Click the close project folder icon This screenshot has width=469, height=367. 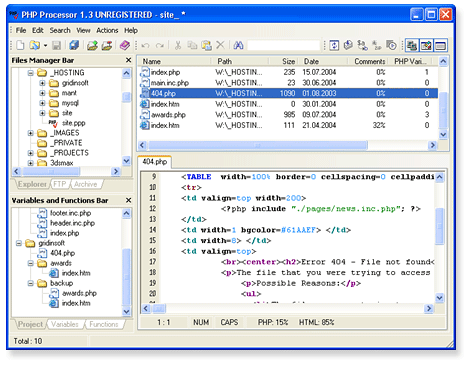click(107, 45)
